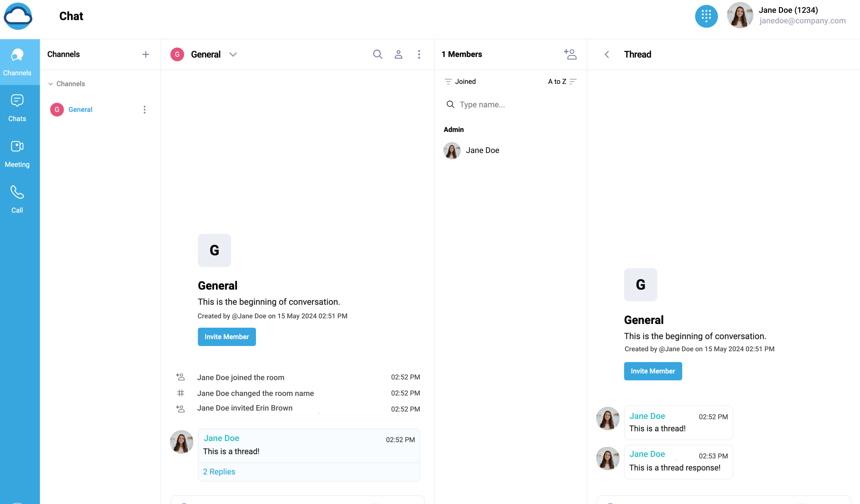The width and height of the screenshot is (860, 504).
Task: Click add member icon in Members panel
Action: 570,54
